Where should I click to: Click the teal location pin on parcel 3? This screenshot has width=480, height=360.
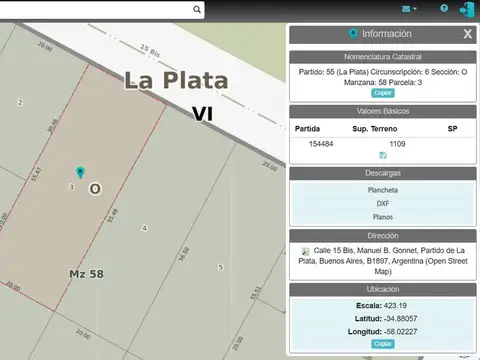[x=80, y=172]
